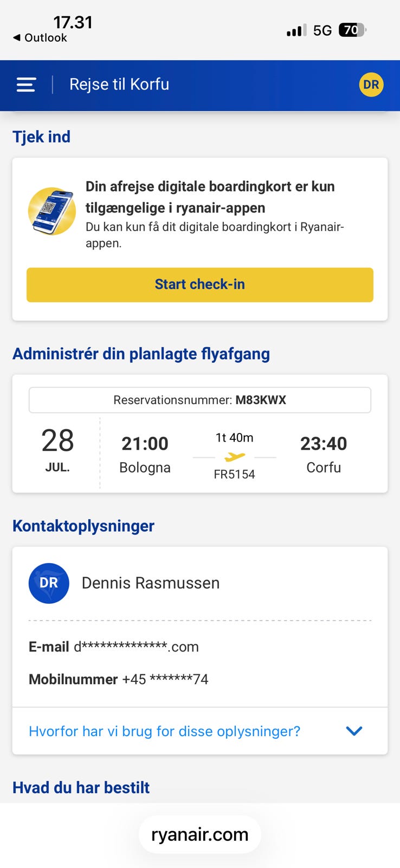Tap the masked e-mail address line

(114, 647)
